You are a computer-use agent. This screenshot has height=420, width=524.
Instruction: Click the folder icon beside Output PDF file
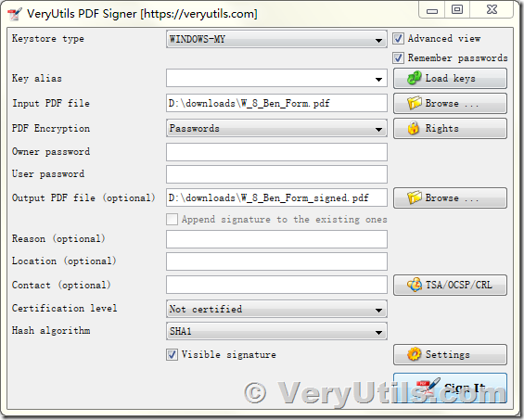(x=414, y=197)
